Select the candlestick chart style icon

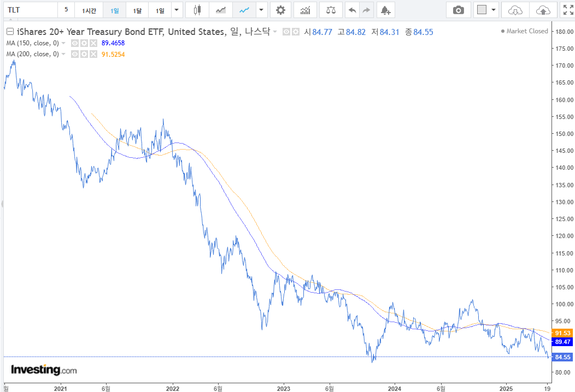197,10
